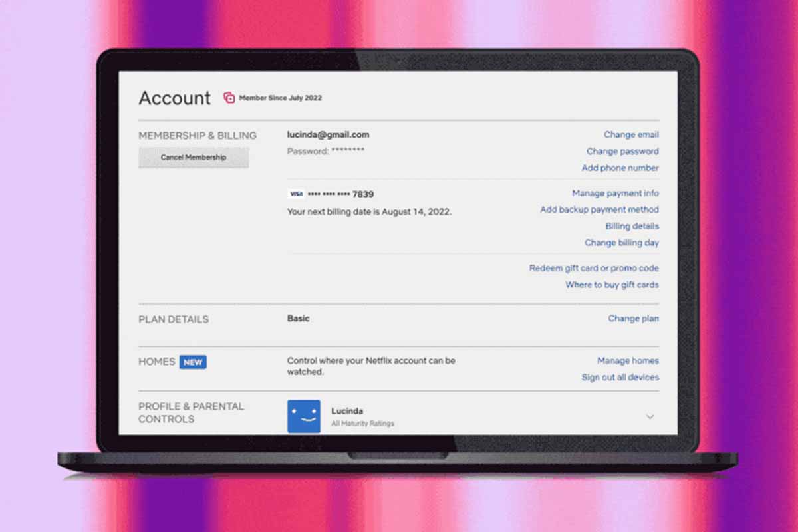Click Add backup payment method
Viewport: 798px width, 532px height.
click(599, 210)
